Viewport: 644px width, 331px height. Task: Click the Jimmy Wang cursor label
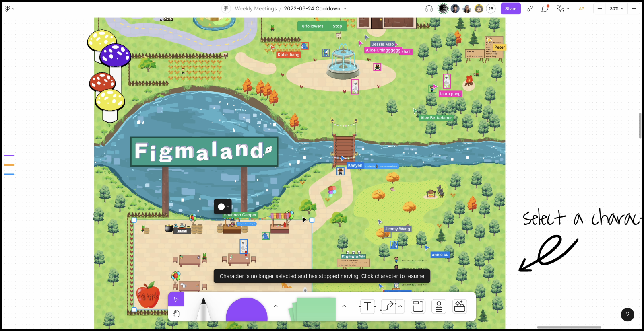tap(398, 229)
